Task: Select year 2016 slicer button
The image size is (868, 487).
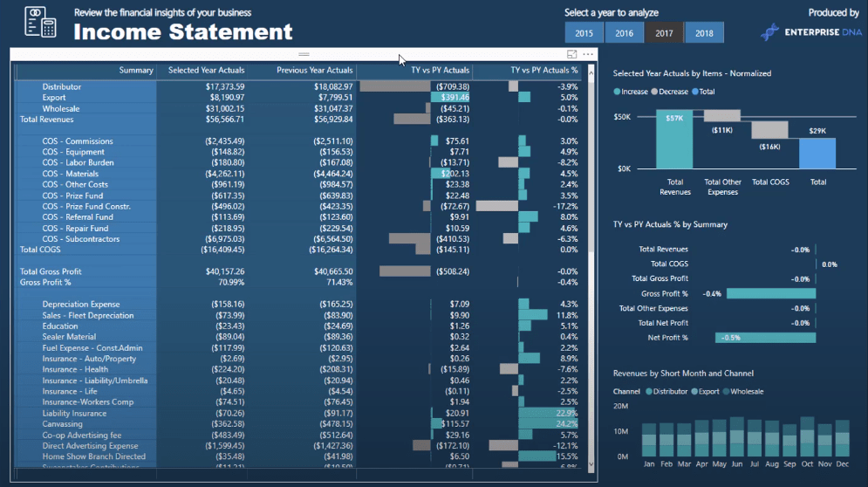Action: (x=624, y=33)
